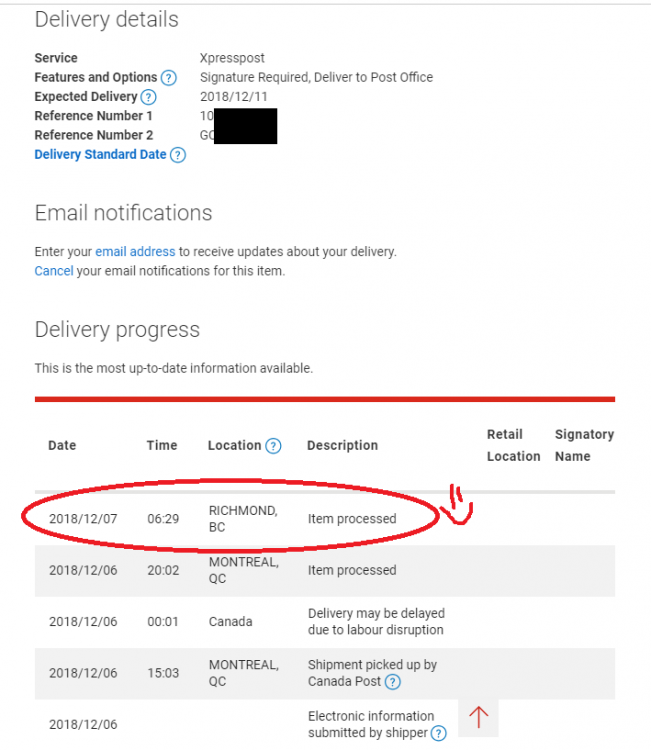This screenshot has width=651, height=750.
Task: Click help icon after Delivery Standard Date
Action: pos(177,155)
